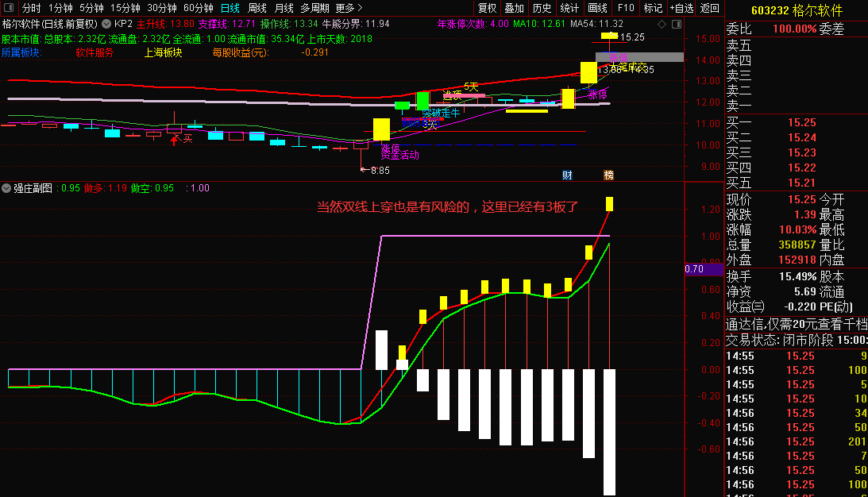Click the 涨幅 10.03% value

click(x=797, y=229)
